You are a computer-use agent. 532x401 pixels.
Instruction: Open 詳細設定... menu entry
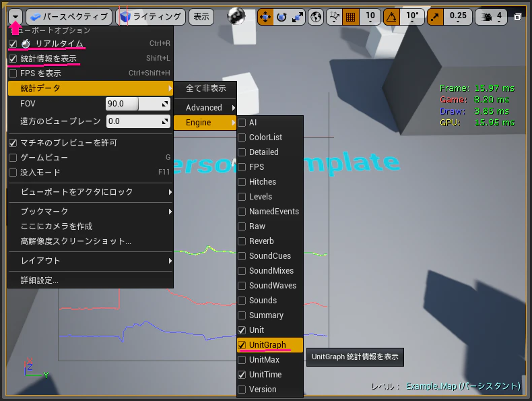tap(91, 280)
